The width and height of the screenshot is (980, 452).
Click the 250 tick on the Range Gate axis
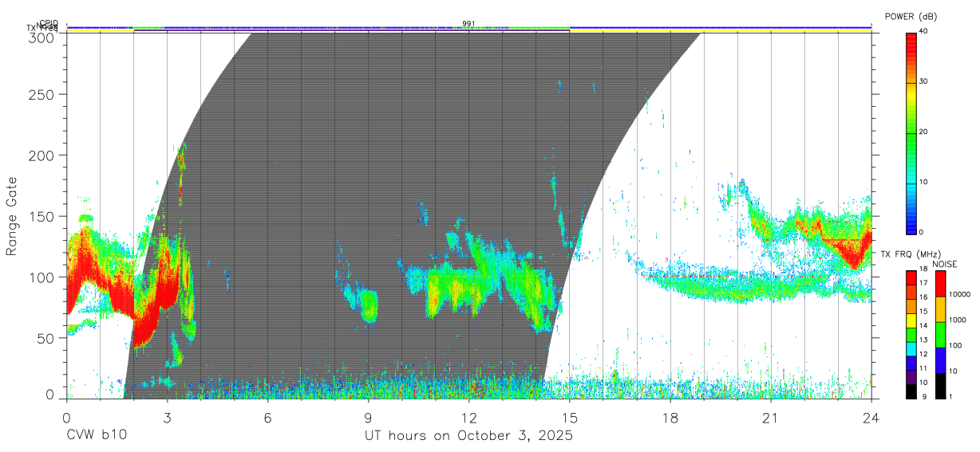(x=43, y=94)
